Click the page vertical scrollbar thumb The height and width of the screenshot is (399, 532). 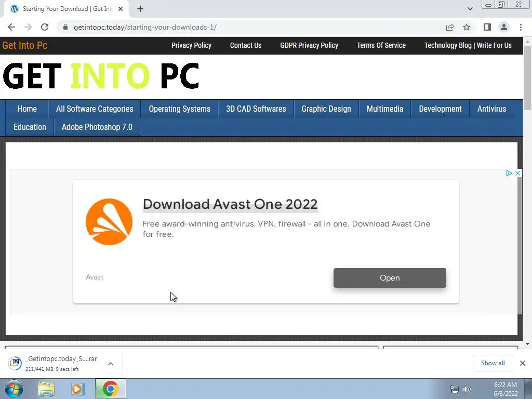click(x=528, y=77)
